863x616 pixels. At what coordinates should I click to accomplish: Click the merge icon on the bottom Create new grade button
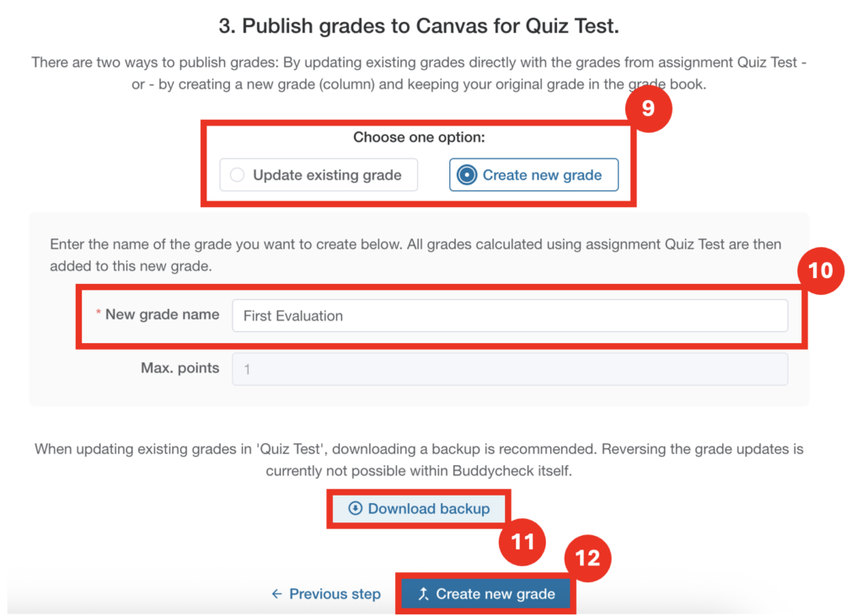click(x=423, y=594)
